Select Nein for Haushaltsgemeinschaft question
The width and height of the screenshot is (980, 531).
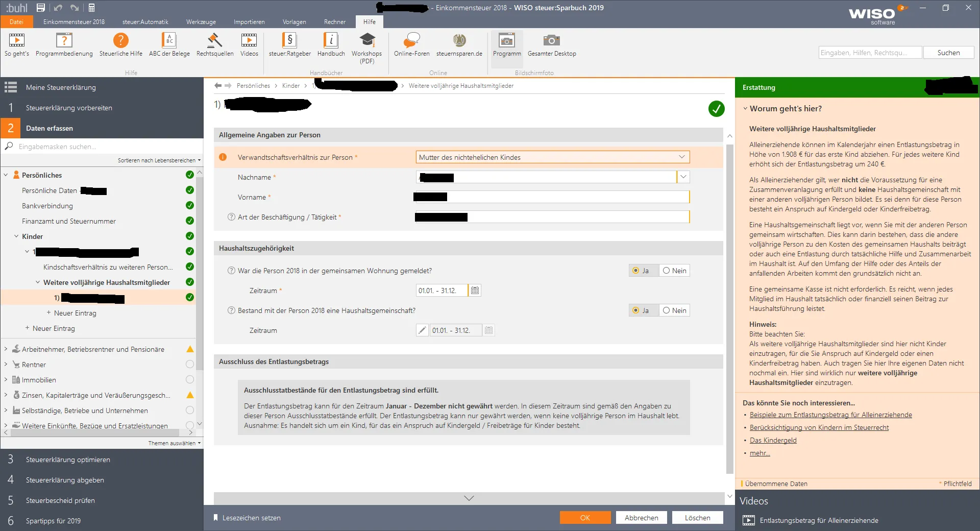[x=674, y=310]
